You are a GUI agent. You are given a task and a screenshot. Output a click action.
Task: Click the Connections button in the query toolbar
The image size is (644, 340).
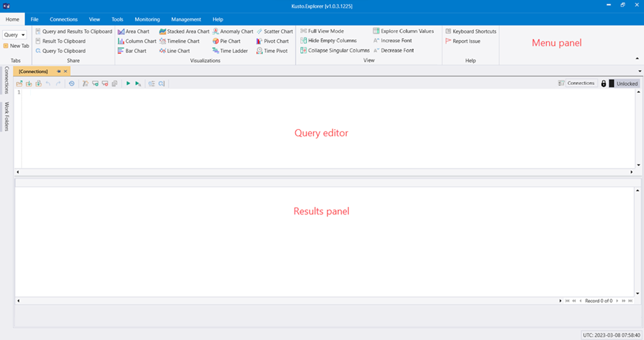tap(577, 84)
